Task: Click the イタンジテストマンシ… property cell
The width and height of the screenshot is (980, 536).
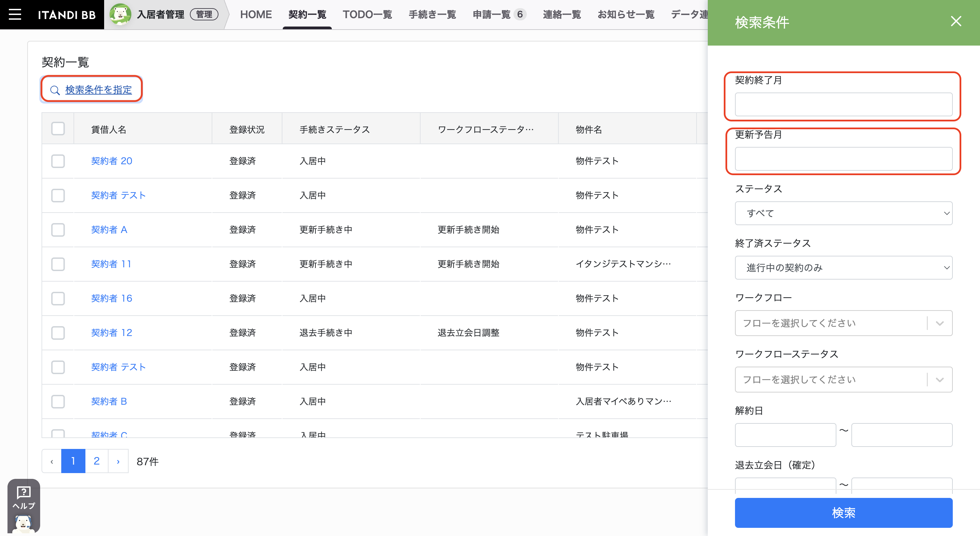Action: (623, 264)
